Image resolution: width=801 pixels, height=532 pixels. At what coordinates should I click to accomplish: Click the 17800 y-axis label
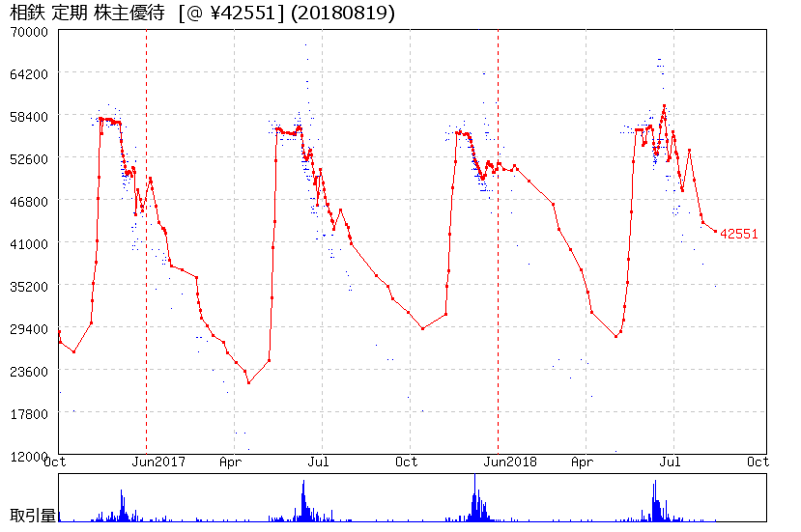click(29, 413)
